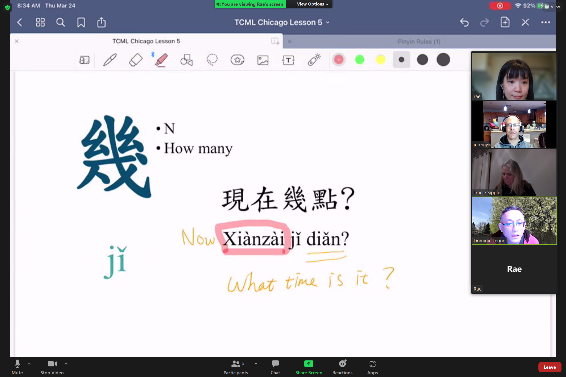
Task: Select the Lasso tool
Action: click(x=212, y=60)
